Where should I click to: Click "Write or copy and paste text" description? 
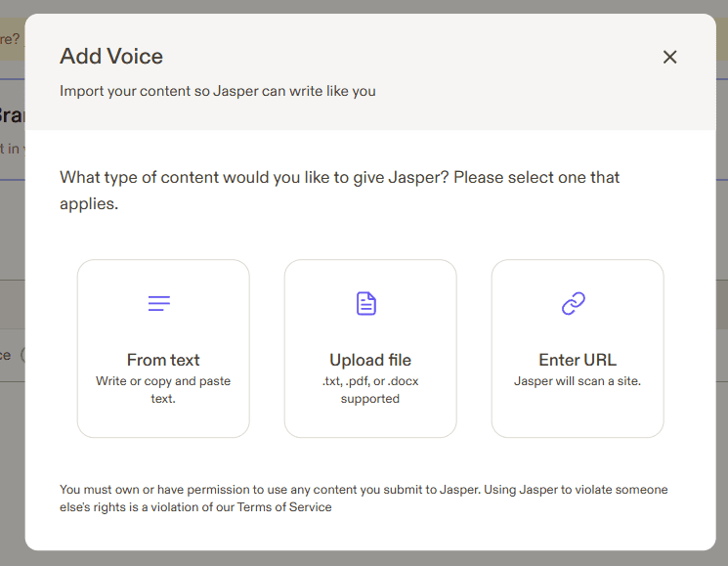[163, 389]
